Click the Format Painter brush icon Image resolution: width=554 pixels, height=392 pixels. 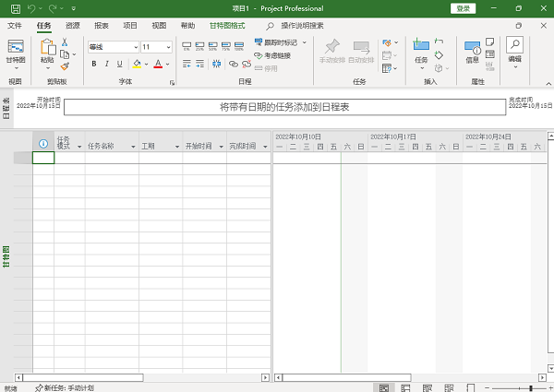point(65,65)
